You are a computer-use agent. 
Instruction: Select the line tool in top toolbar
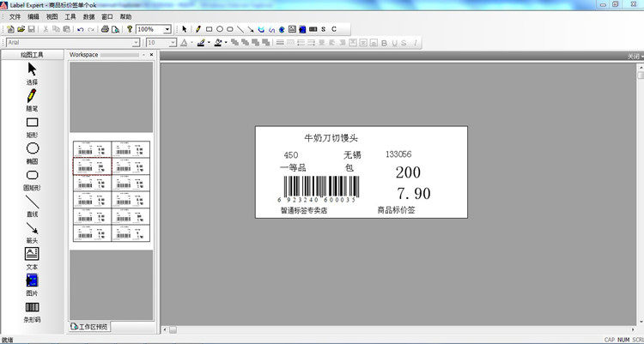[x=240, y=29]
